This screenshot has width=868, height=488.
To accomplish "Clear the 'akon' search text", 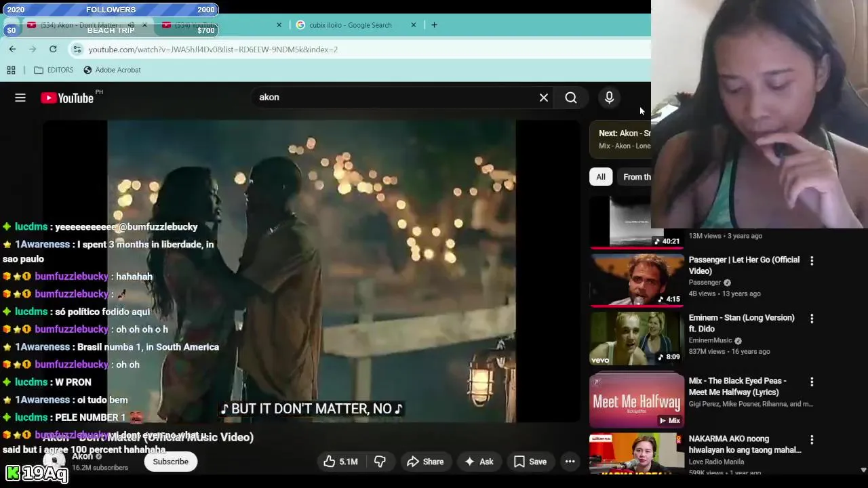I will tap(544, 98).
